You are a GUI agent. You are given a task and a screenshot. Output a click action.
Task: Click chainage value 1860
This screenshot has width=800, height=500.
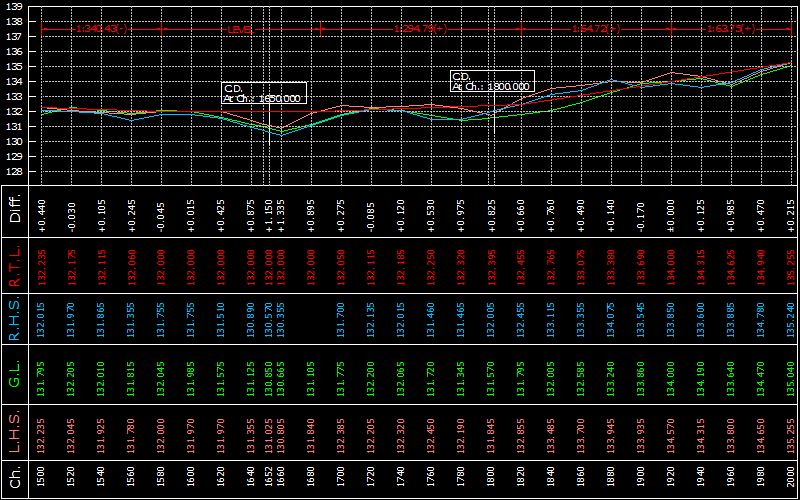581,479
